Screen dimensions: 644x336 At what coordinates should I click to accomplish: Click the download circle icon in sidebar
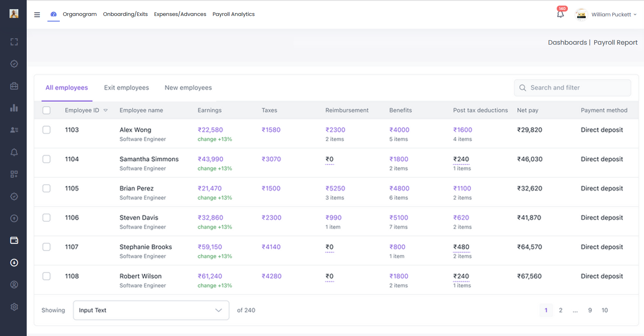(x=14, y=263)
